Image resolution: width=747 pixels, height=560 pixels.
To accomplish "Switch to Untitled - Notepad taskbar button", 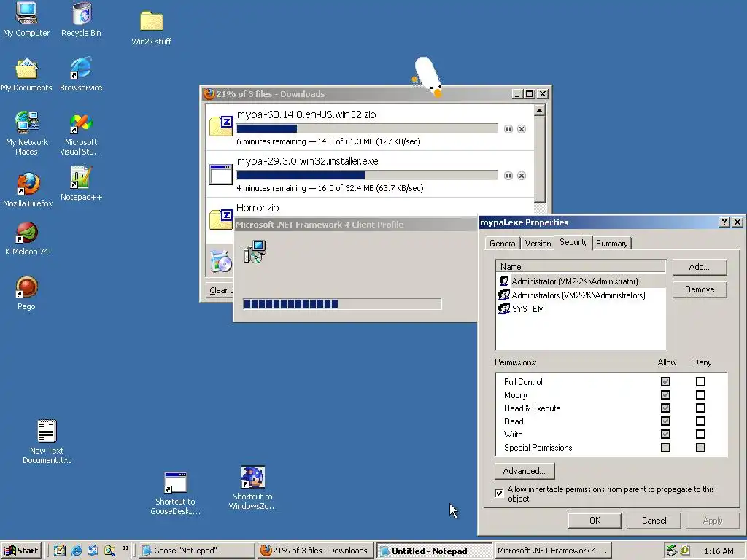I will [x=433, y=551].
